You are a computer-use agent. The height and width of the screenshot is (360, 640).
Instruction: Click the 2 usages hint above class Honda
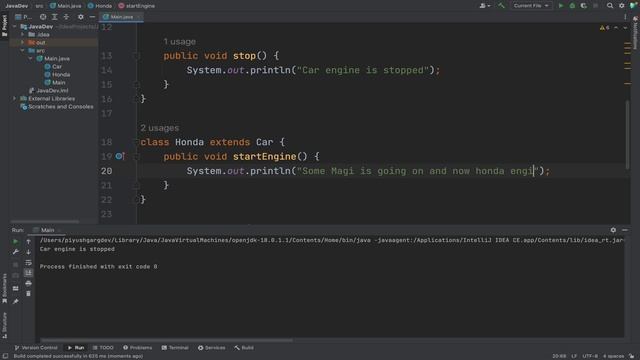(x=160, y=128)
